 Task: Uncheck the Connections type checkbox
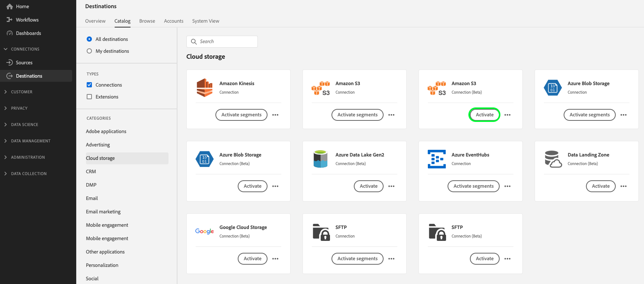[89, 85]
